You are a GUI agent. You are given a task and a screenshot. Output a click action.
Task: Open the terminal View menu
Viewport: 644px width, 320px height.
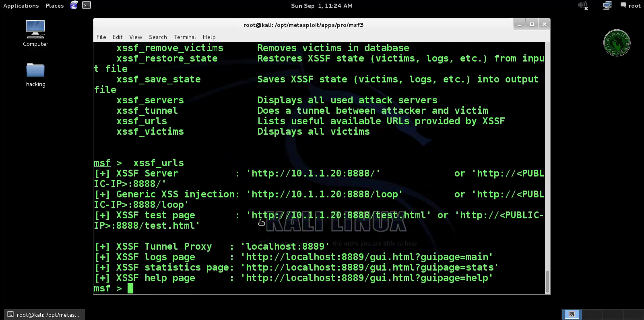136,37
